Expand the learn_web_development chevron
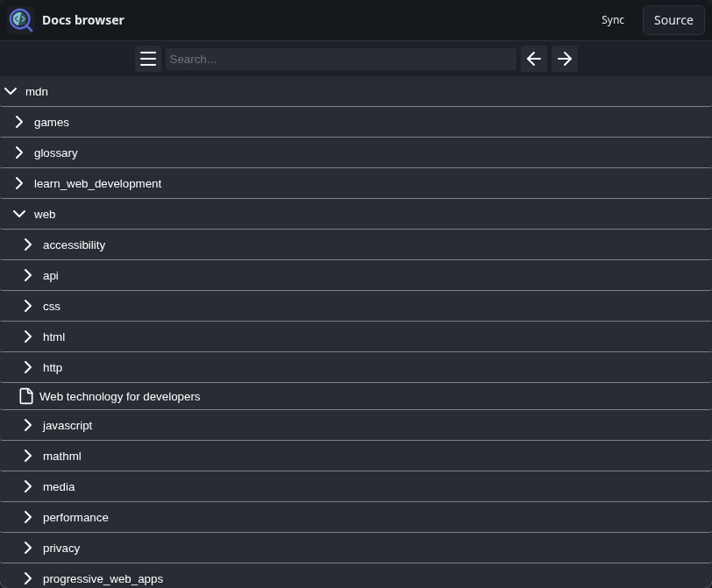 click(19, 183)
